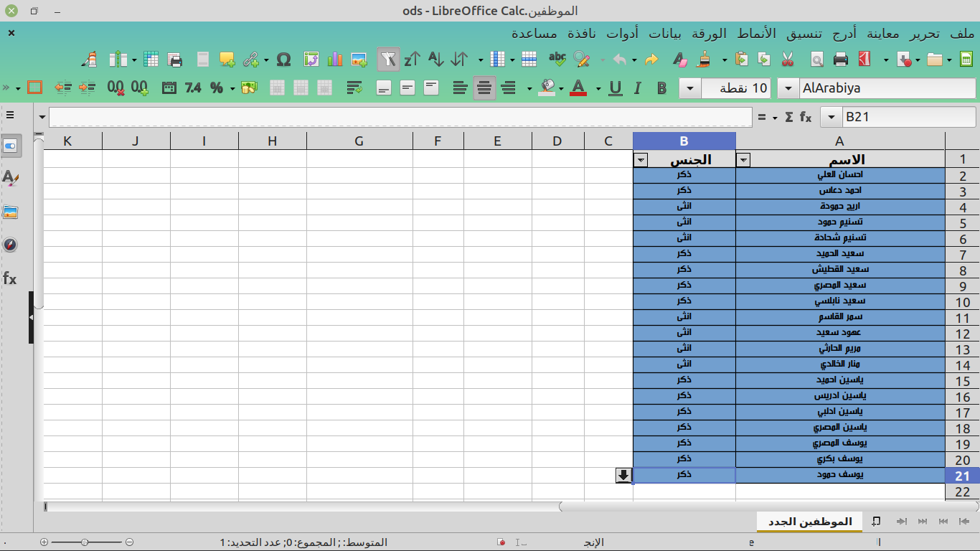980x551 pixels.
Task: Run the spelling check (abc icon)
Action: pyautogui.click(x=557, y=60)
